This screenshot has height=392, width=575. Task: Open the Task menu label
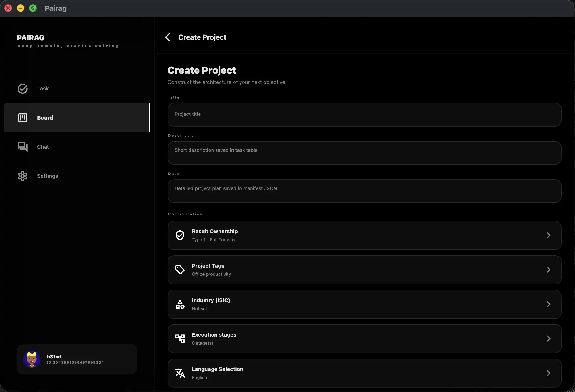point(43,89)
